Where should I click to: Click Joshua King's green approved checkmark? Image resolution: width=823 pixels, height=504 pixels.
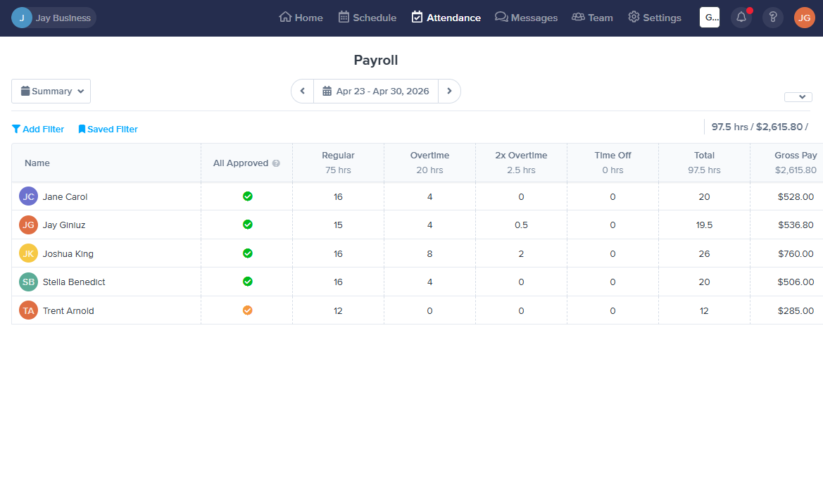[248, 253]
